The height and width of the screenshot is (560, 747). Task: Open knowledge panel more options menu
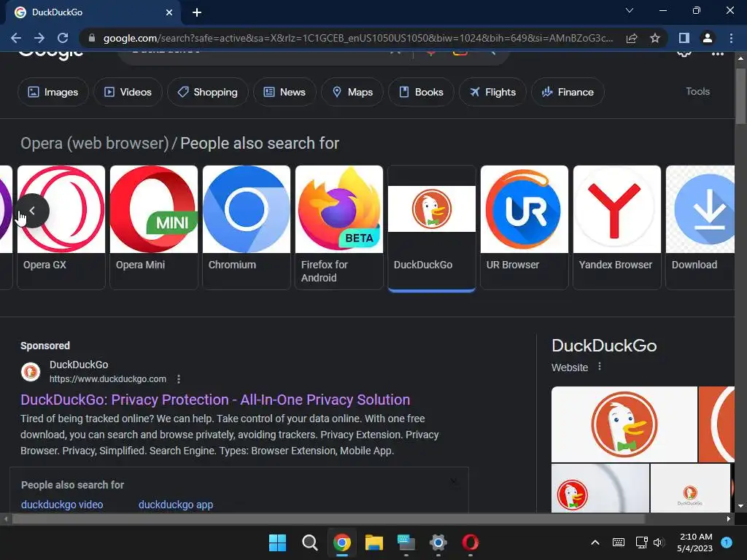(x=600, y=367)
